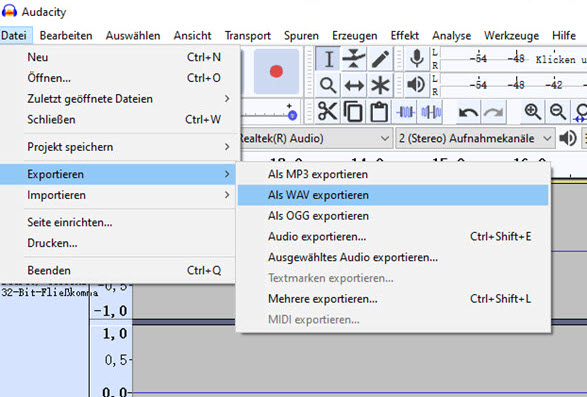
Task: Adjust the slider knob below Record button
Action: pos(292,115)
